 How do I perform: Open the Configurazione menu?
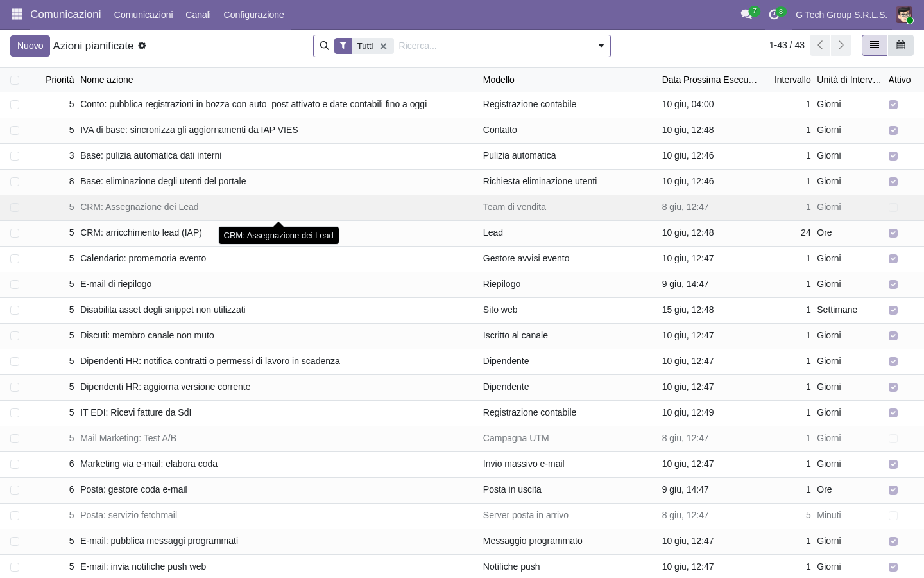(x=253, y=15)
